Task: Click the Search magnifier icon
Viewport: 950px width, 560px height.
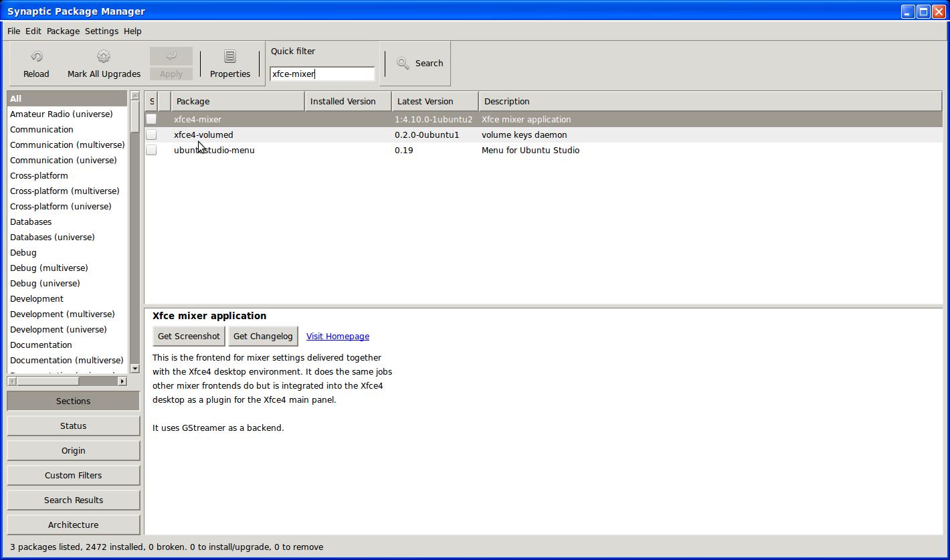Action: (403, 63)
